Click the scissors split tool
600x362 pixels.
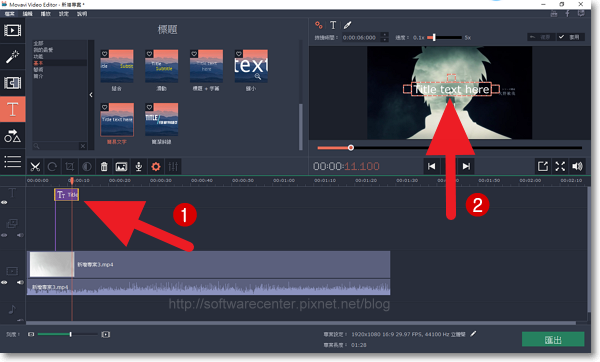click(x=35, y=167)
